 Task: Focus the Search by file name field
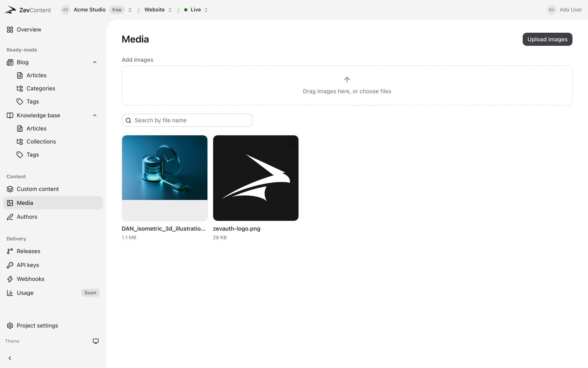[187, 120]
